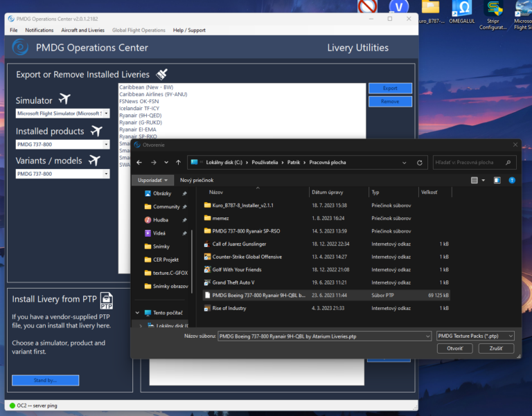Select Hudba in the dialog sidebar
The height and width of the screenshot is (416, 532).
(x=161, y=219)
